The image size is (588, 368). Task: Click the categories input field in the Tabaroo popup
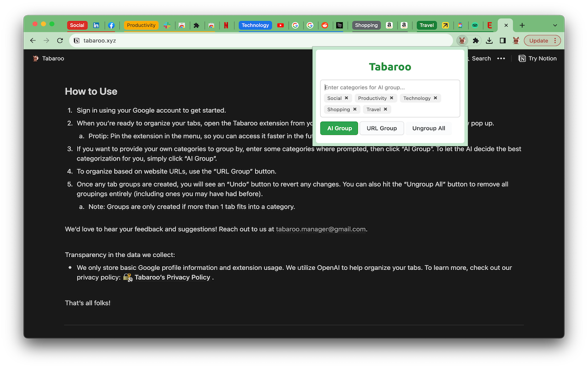[x=390, y=87]
